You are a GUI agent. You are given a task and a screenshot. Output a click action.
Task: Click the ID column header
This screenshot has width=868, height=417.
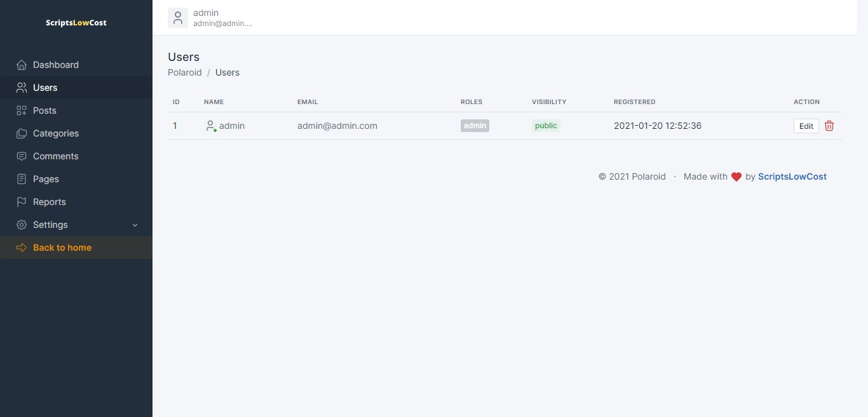pos(176,102)
